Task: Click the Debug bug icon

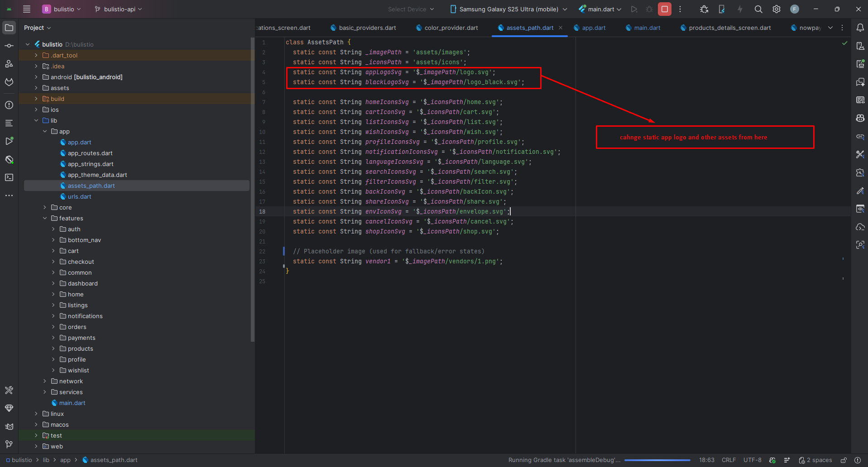Action: [x=649, y=9]
